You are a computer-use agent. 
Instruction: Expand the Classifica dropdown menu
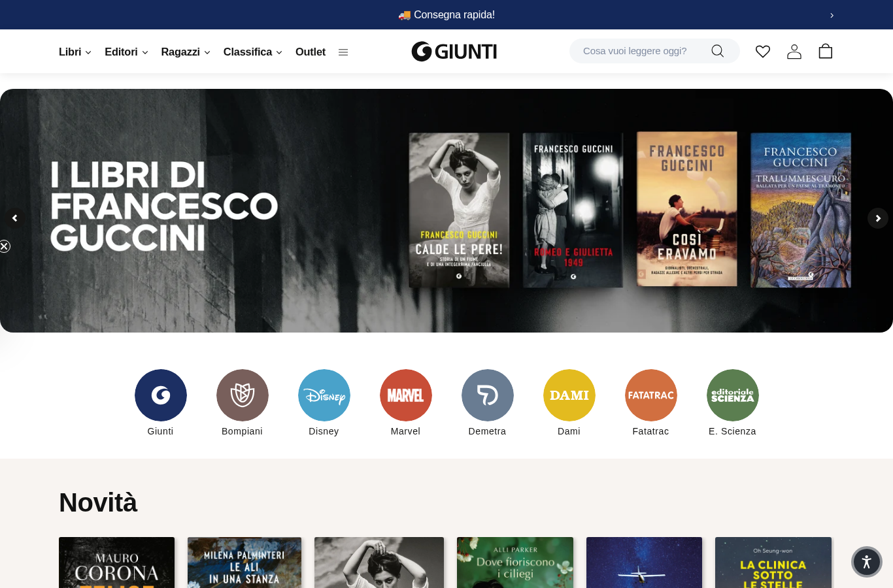tap(253, 52)
